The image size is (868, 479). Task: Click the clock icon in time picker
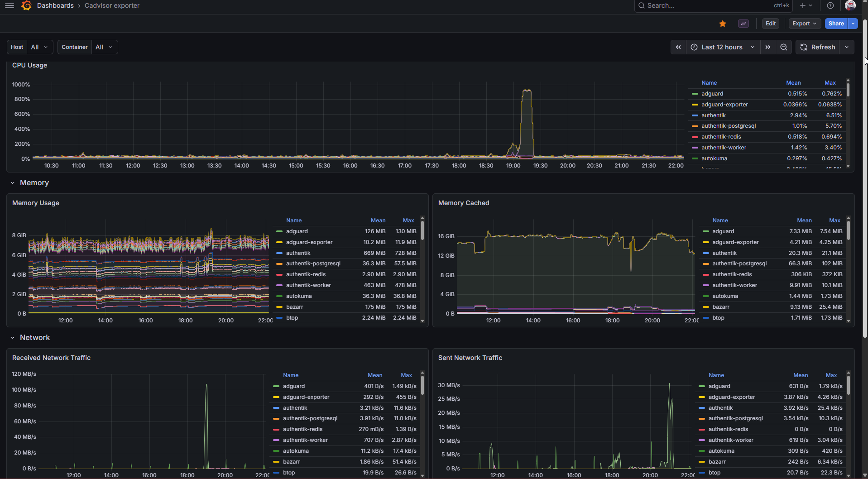694,47
